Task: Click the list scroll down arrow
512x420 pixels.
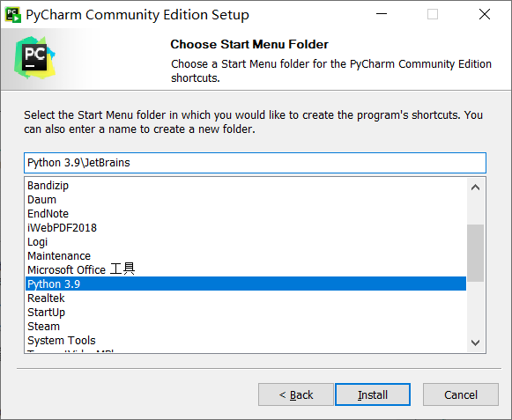Action: coord(476,343)
